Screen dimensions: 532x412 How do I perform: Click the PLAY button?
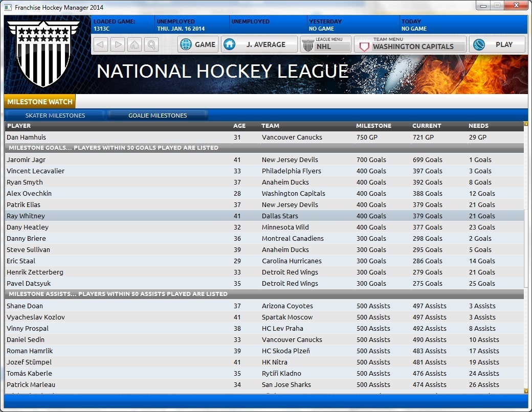[x=497, y=44]
